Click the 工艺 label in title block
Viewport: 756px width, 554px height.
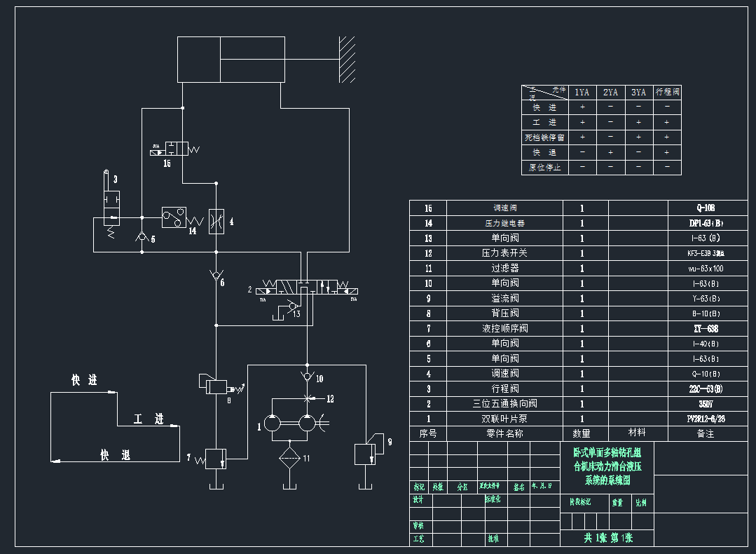point(418,539)
